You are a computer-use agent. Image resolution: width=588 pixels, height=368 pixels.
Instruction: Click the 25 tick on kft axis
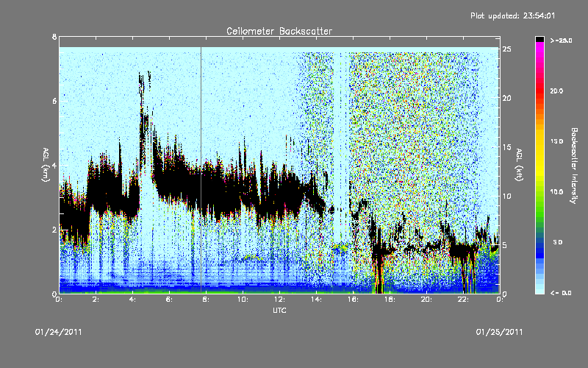pyautogui.click(x=507, y=49)
